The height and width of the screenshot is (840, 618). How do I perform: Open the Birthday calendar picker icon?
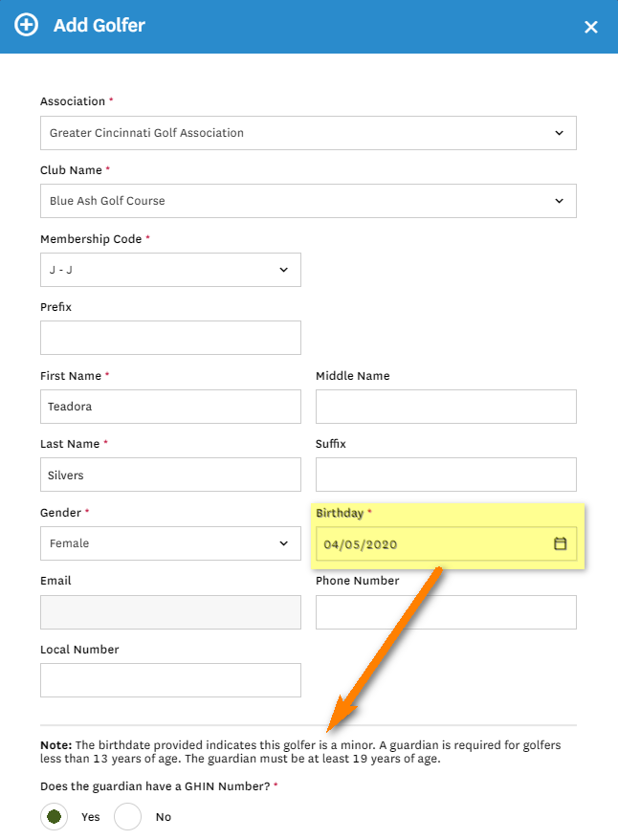pyautogui.click(x=561, y=543)
